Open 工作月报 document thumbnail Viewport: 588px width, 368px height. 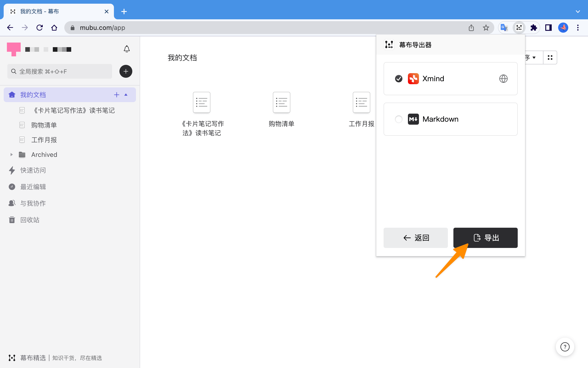point(362,103)
